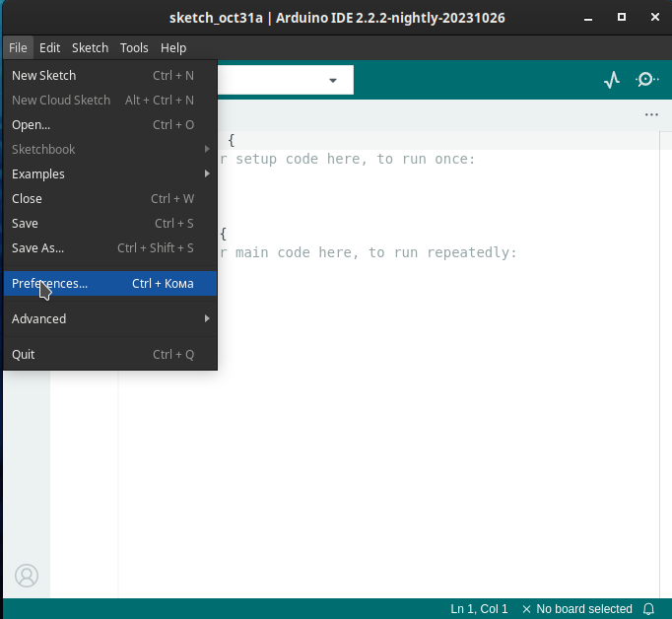Open the Serial Plotter icon
672x619 pixels.
click(612, 80)
